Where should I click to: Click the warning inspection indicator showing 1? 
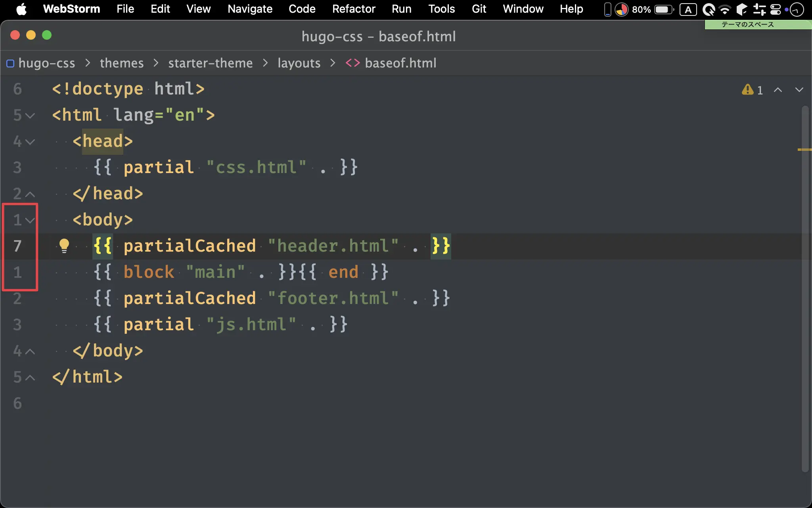(751, 90)
